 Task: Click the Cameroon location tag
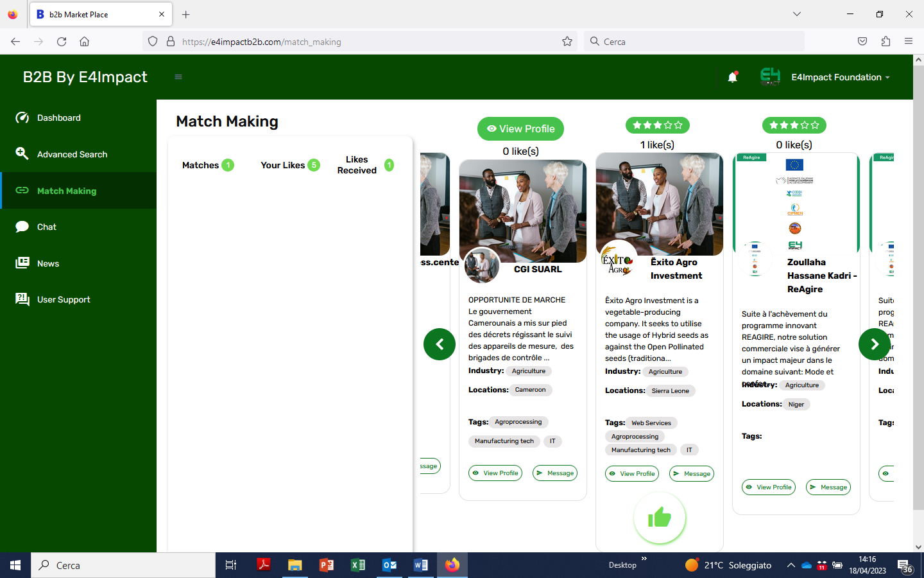point(531,390)
